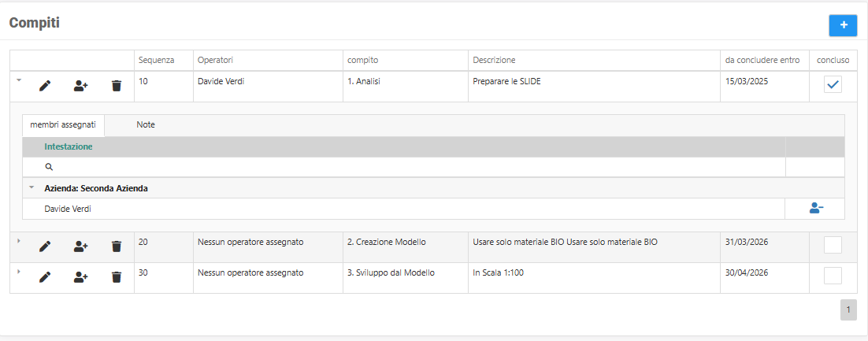Edit the Sviluppo dal Modello task
868x341 pixels.
[45, 277]
